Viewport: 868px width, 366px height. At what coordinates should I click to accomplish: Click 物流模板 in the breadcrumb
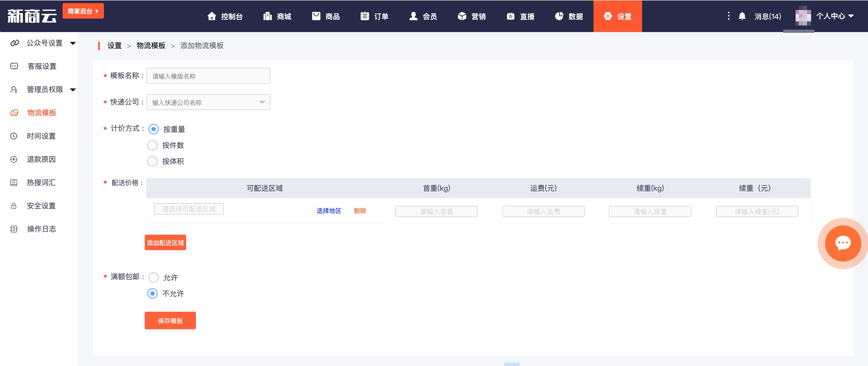pyautogui.click(x=151, y=46)
